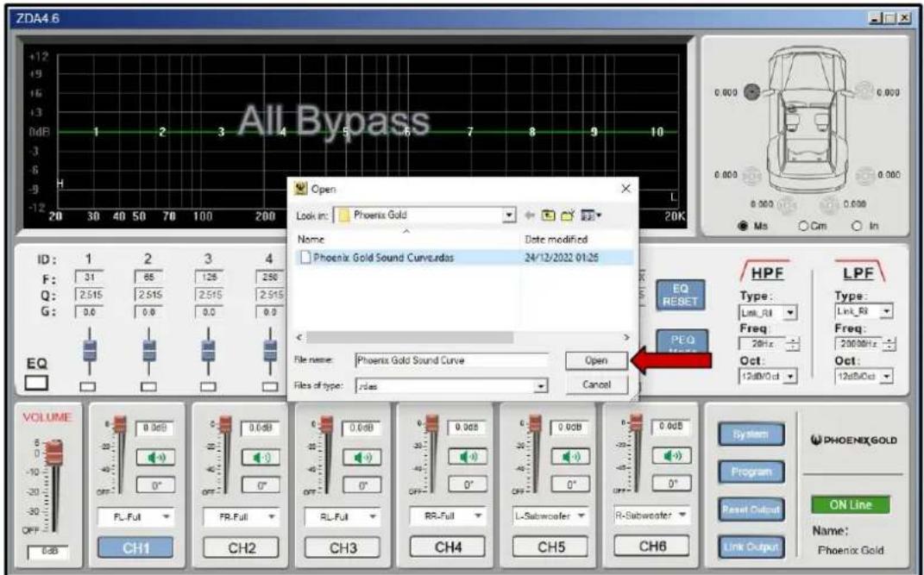This screenshot has height=575, width=924.
Task: Cancel the Open file dialog
Action: pos(596,384)
